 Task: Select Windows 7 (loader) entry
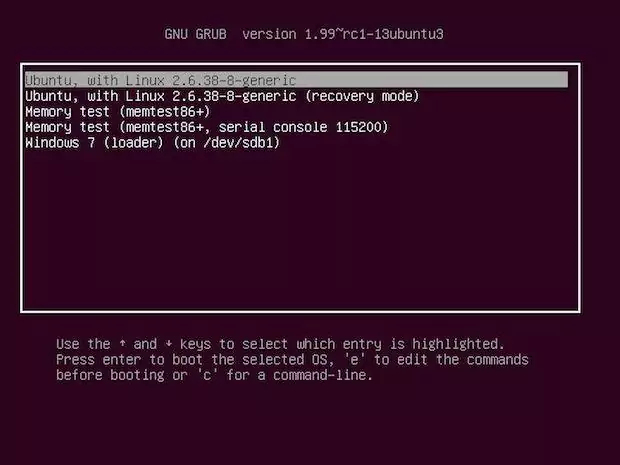pos(152,143)
